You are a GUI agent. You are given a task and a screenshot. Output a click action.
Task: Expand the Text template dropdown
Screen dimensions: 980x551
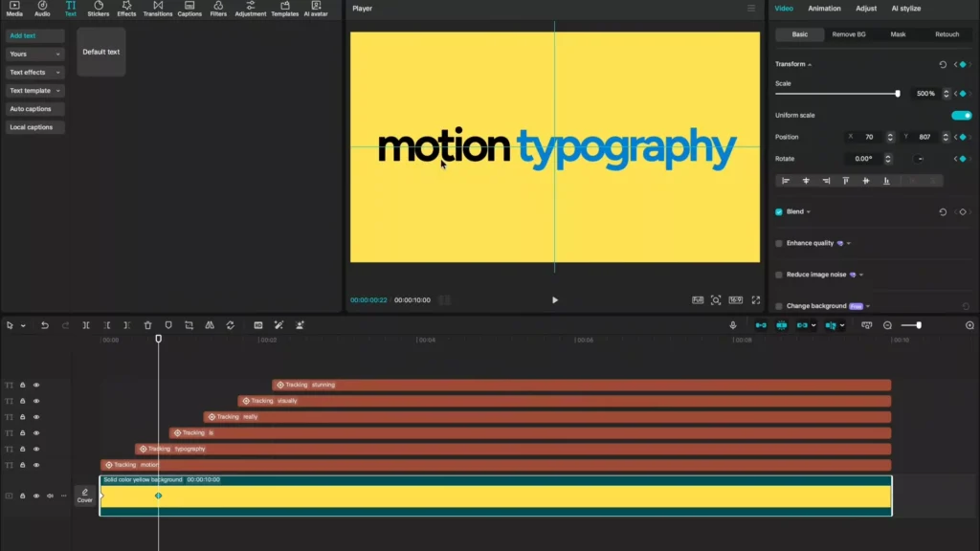pyautogui.click(x=34, y=91)
